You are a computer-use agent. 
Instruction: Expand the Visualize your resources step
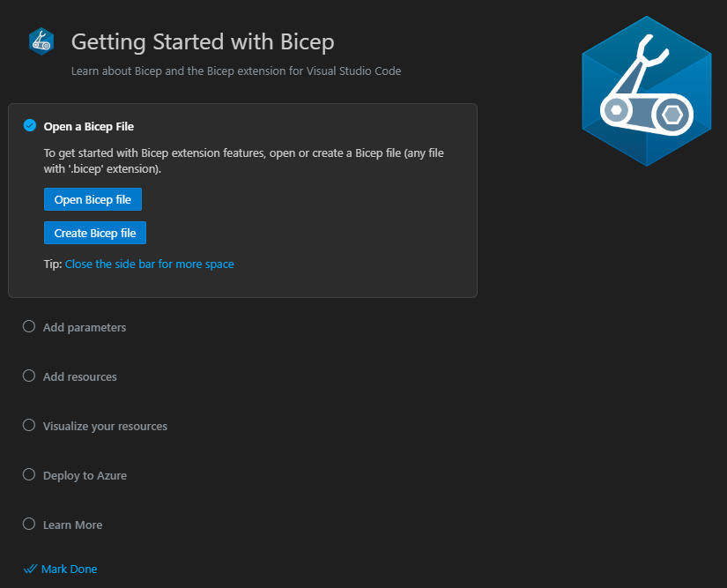104,426
